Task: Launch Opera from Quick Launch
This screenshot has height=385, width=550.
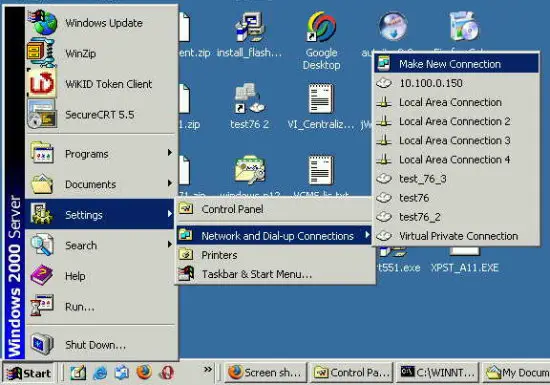Action: pyautogui.click(x=167, y=372)
